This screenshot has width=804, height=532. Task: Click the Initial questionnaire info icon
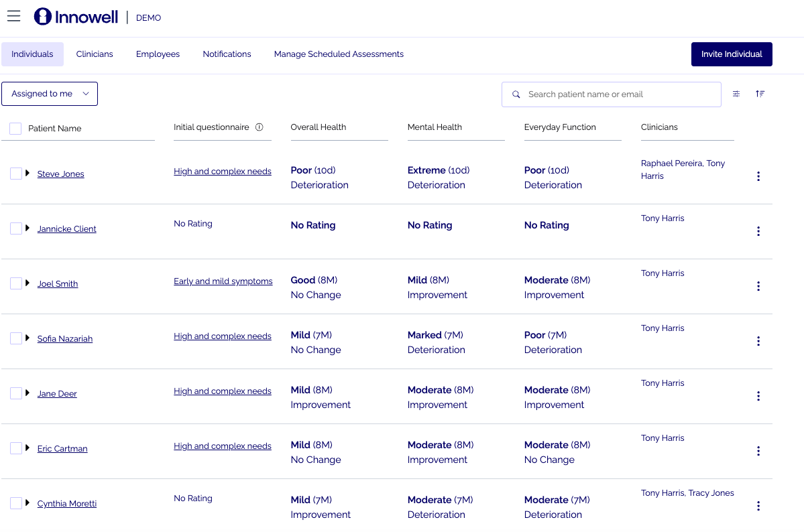(x=260, y=127)
